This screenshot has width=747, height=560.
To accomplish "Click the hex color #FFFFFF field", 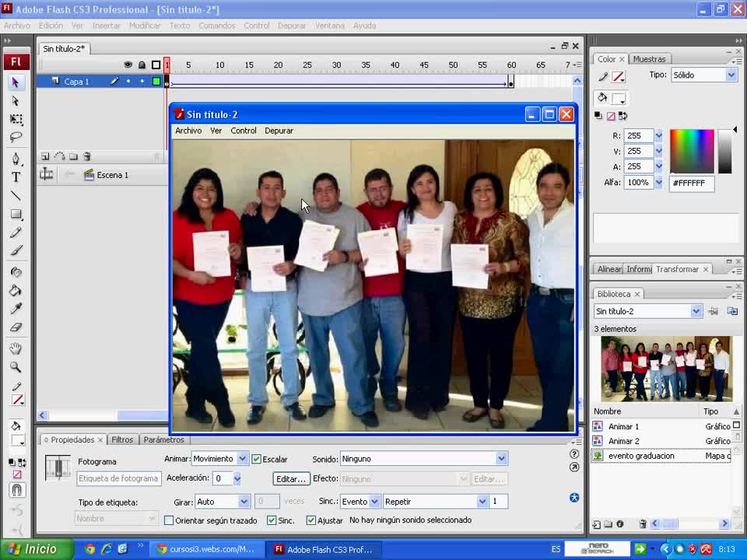I will [x=692, y=183].
